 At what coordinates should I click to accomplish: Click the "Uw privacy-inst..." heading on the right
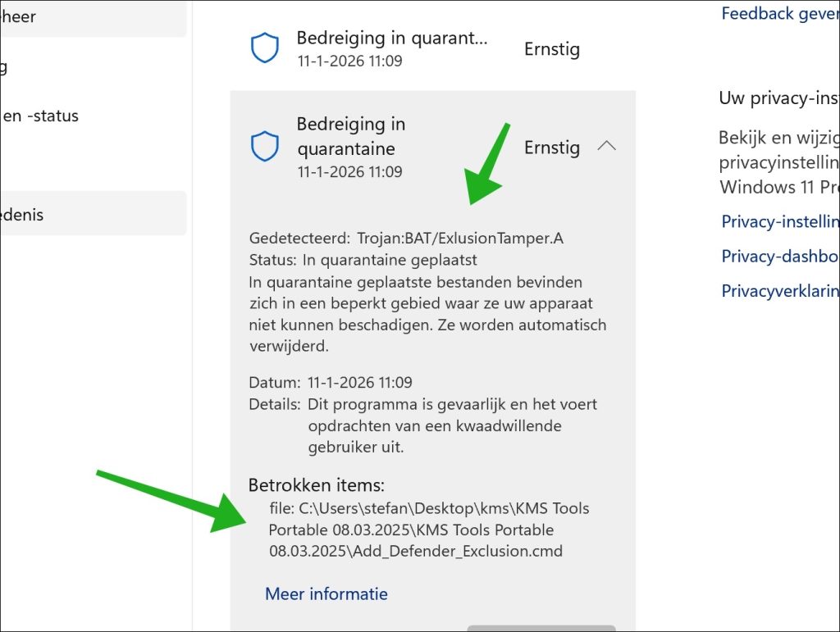click(x=779, y=98)
